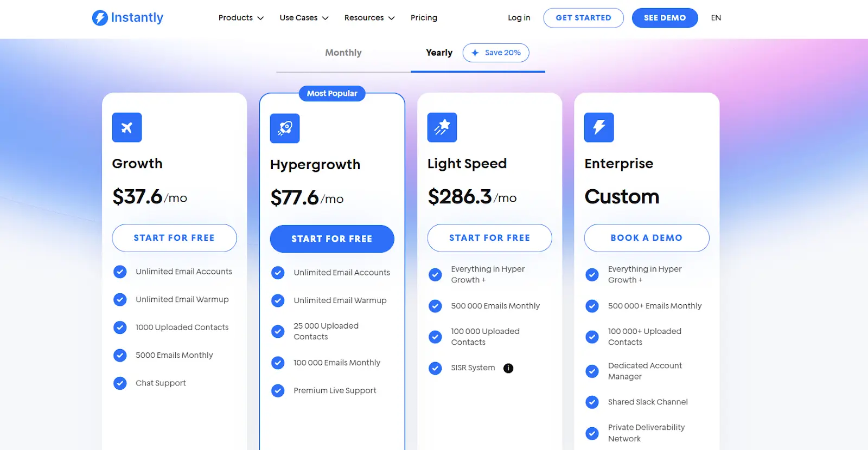Screen dimensions: 868x450
Task: Start for free on Growth plan
Action: pyautogui.click(x=174, y=238)
